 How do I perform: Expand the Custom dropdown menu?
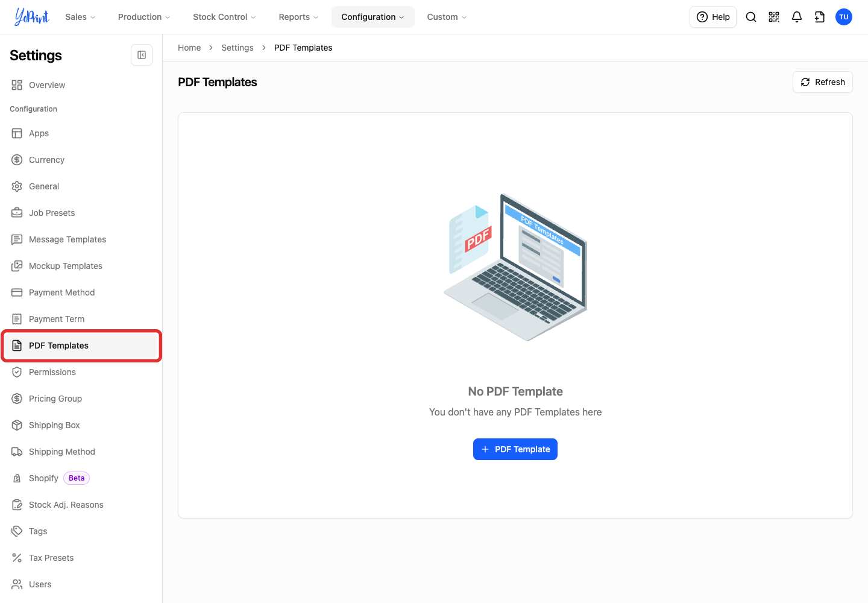[x=447, y=17]
